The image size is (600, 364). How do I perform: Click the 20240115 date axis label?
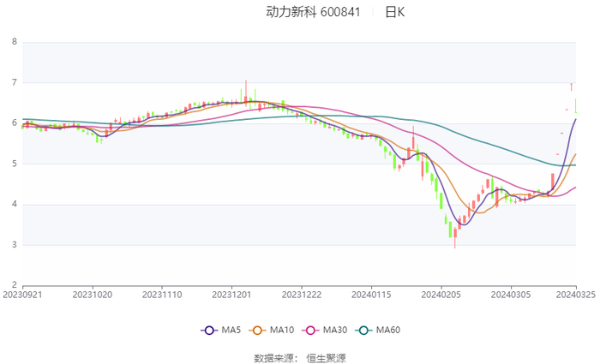coord(371,294)
